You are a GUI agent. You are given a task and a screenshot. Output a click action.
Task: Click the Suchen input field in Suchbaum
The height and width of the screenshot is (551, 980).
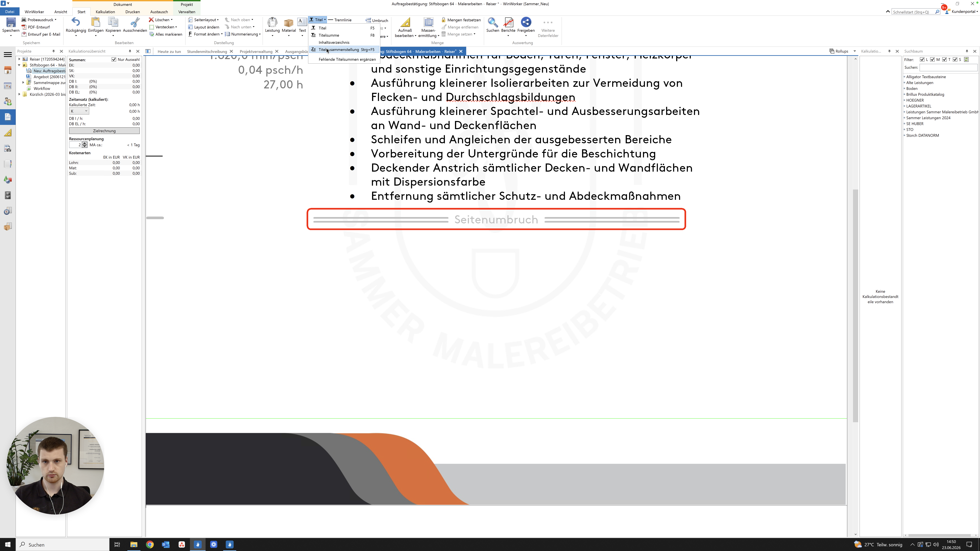coord(948,67)
